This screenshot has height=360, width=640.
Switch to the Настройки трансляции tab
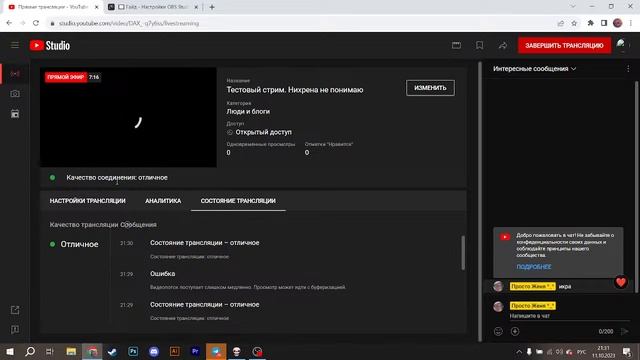(87, 201)
